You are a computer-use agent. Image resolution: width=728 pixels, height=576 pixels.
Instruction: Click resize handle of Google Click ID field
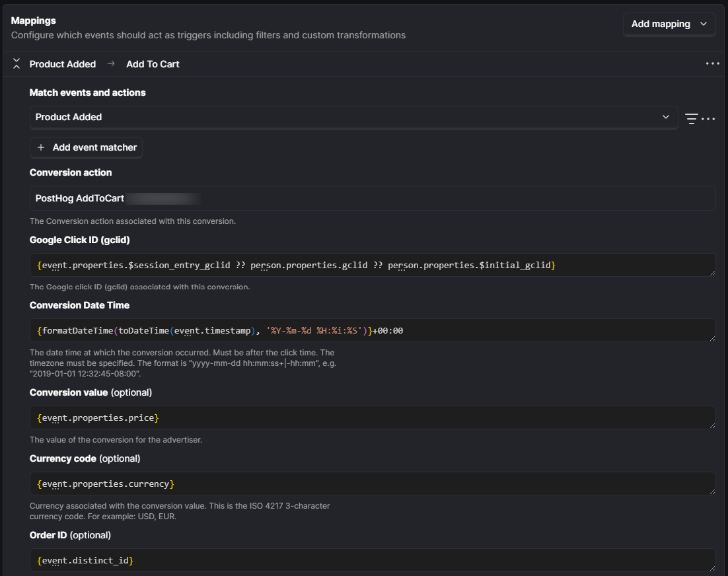[x=711, y=271]
